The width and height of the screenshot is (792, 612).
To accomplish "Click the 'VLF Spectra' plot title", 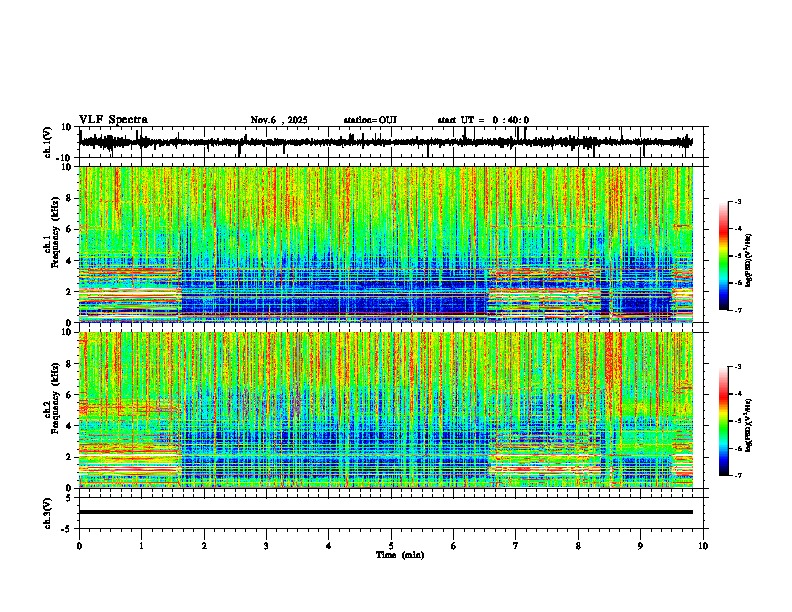I will (113, 120).
